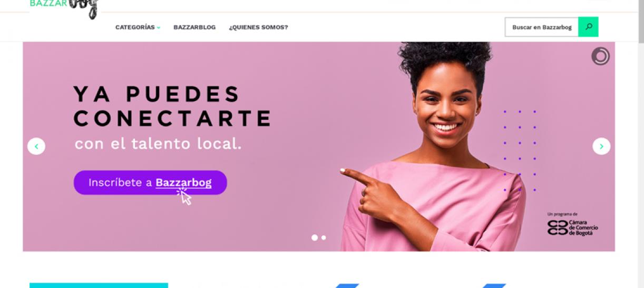Advance to the next banner slide
This screenshot has height=288, width=644.
click(601, 146)
